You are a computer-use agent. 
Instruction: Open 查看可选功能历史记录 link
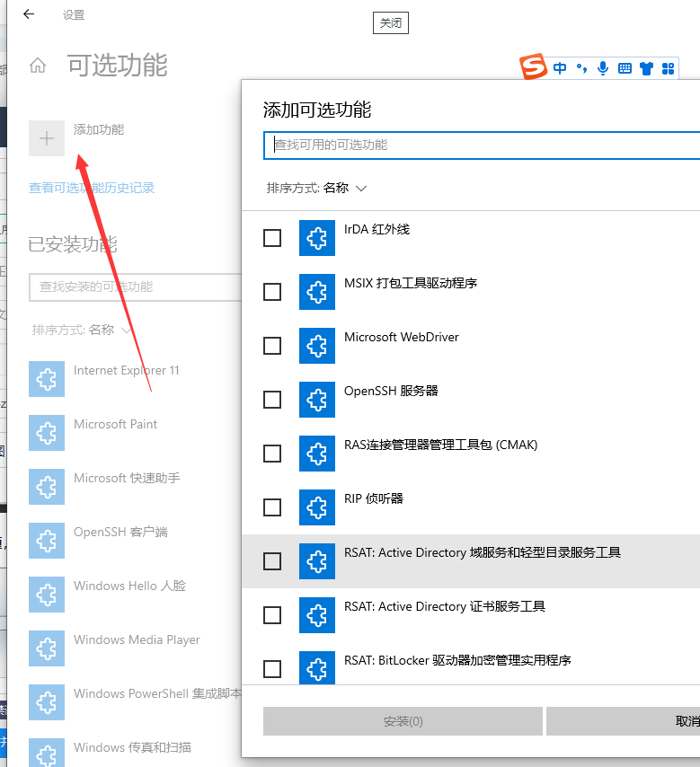point(92,188)
